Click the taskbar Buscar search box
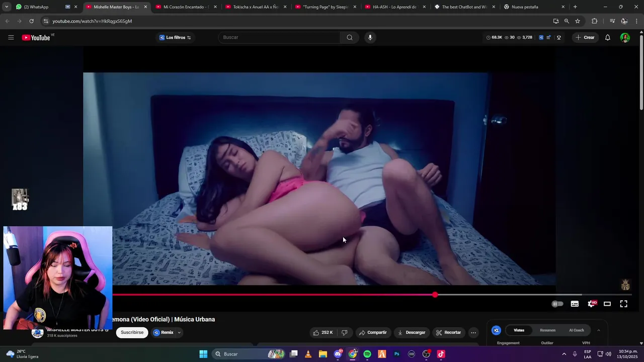The width and height of the screenshot is (644, 362). point(249,354)
